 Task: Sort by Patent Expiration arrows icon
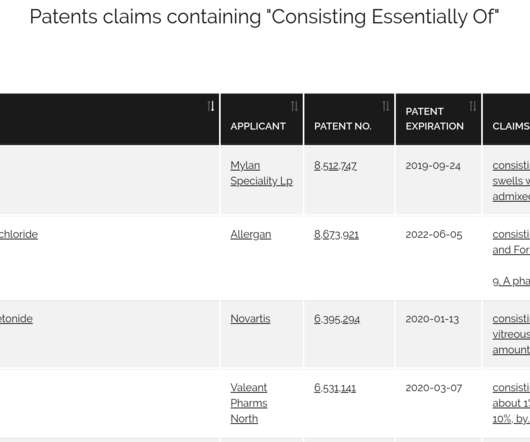click(473, 106)
